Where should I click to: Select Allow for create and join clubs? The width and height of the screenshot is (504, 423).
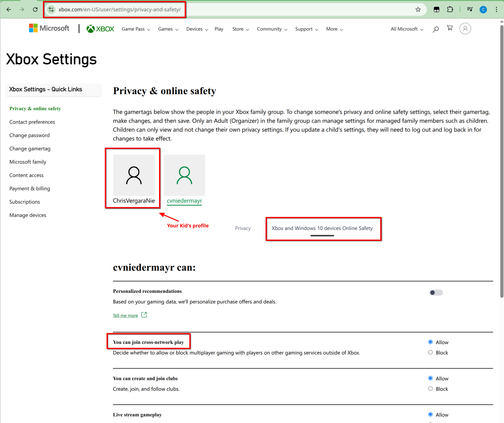[x=431, y=378]
